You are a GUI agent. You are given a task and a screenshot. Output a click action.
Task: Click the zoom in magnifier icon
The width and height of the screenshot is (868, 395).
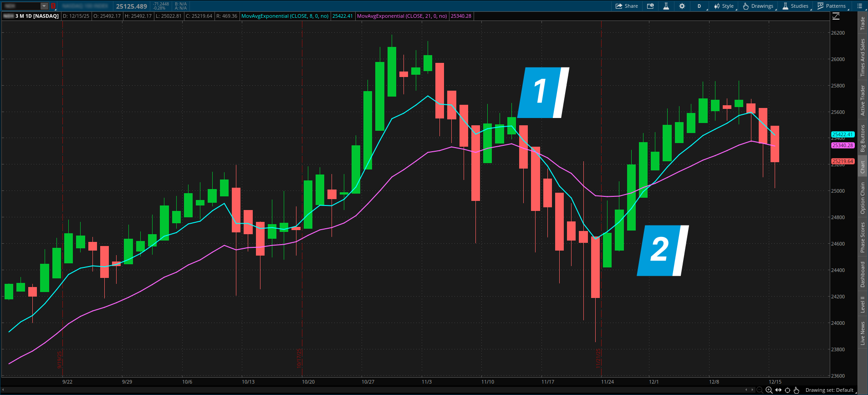click(769, 390)
